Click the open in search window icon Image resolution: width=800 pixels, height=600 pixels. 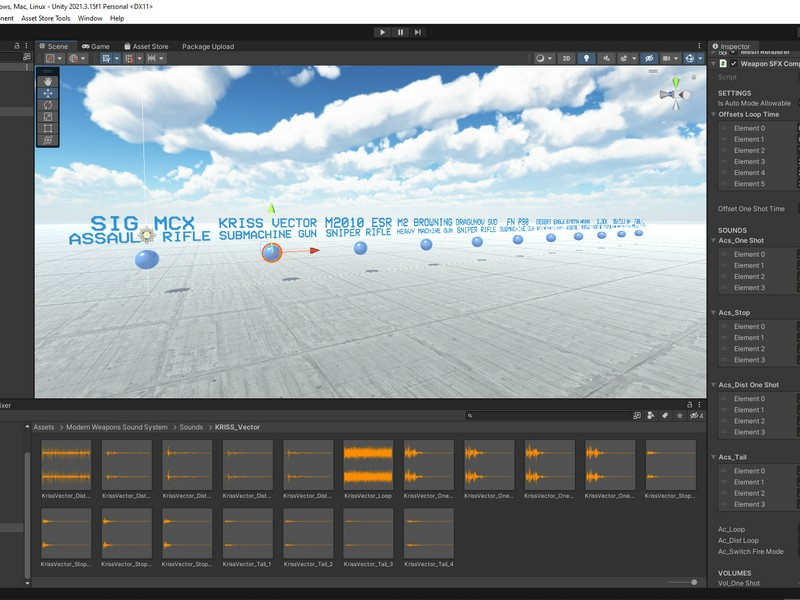tap(637, 416)
